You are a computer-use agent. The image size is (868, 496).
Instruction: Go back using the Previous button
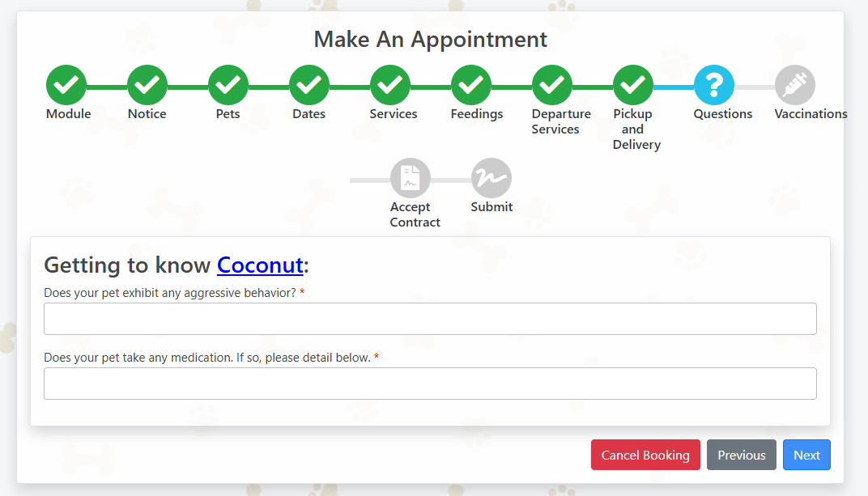741,455
